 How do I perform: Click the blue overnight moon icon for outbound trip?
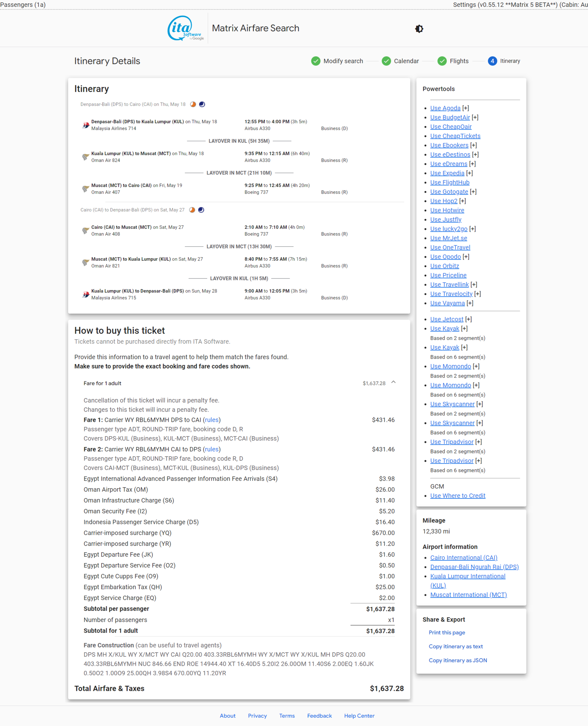pyautogui.click(x=202, y=105)
